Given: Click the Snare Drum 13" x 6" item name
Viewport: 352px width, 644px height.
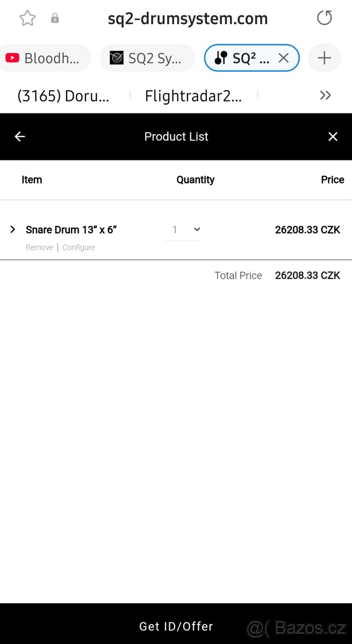Looking at the screenshot, I should [71, 230].
